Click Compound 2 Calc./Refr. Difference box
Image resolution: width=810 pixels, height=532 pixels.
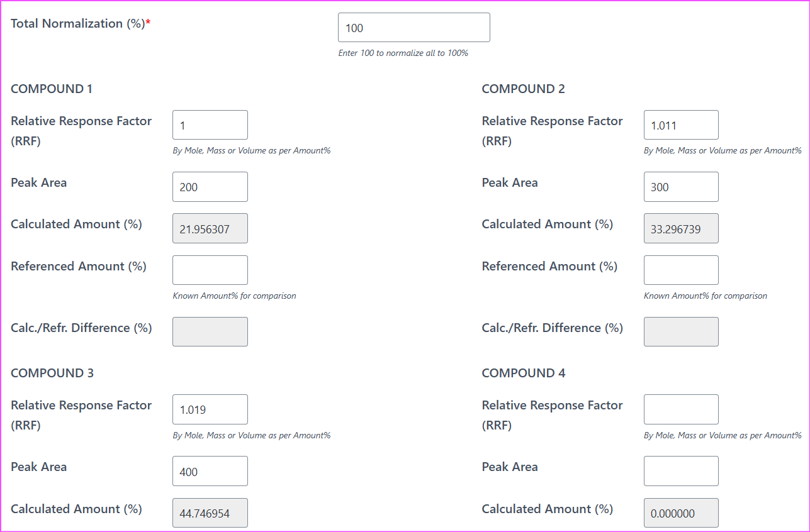click(x=680, y=331)
